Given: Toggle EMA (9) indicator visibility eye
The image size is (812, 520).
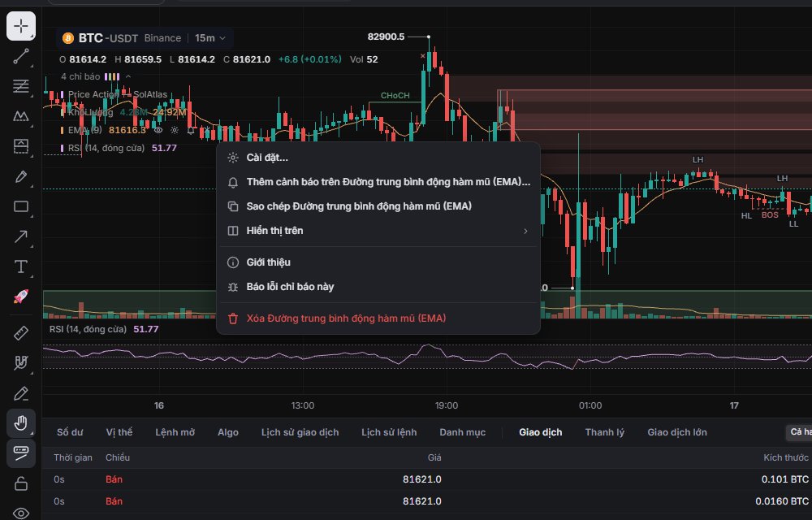Looking at the screenshot, I should coord(158,130).
